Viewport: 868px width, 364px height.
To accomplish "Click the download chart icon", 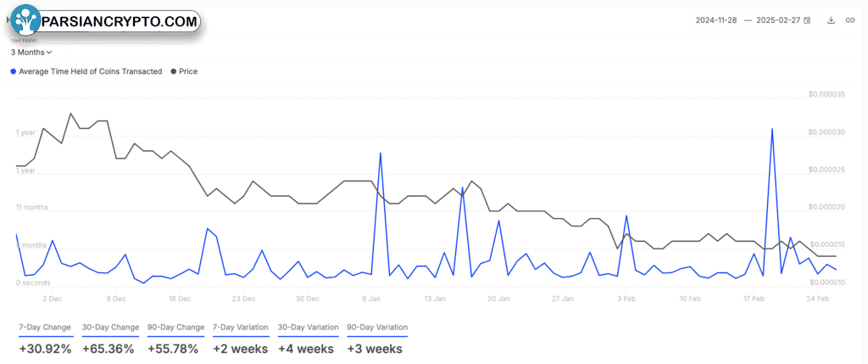I will [x=831, y=20].
